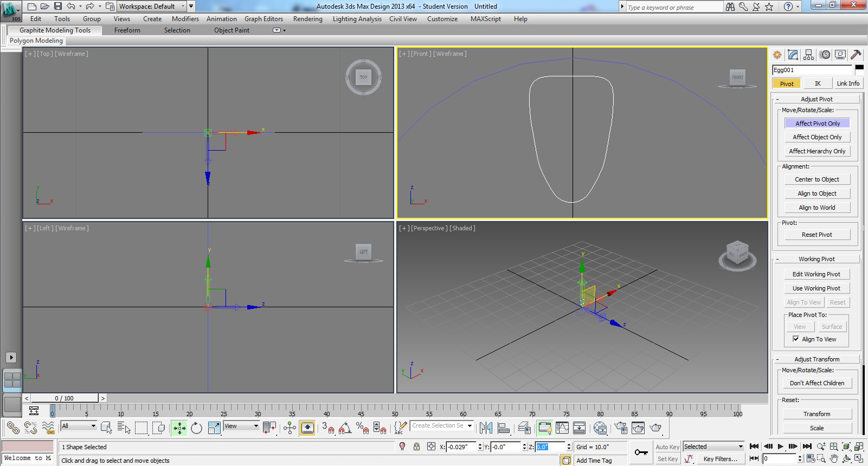Click the Bind to Space Warp icon
This screenshot has width=868, height=466.
click(x=48, y=428)
